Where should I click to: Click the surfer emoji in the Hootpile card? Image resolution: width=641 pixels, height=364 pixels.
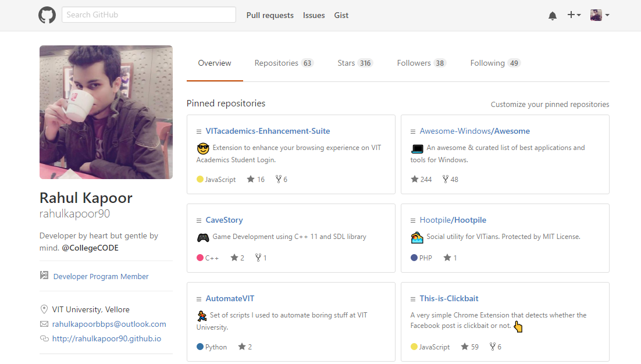pyautogui.click(x=417, y=237)
